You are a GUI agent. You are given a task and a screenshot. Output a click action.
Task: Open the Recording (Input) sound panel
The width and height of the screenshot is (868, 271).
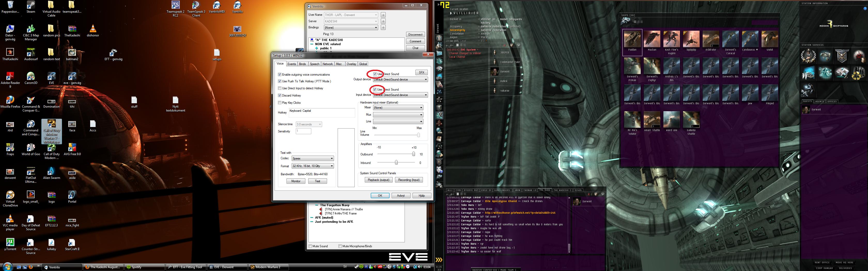click(409, 180)
